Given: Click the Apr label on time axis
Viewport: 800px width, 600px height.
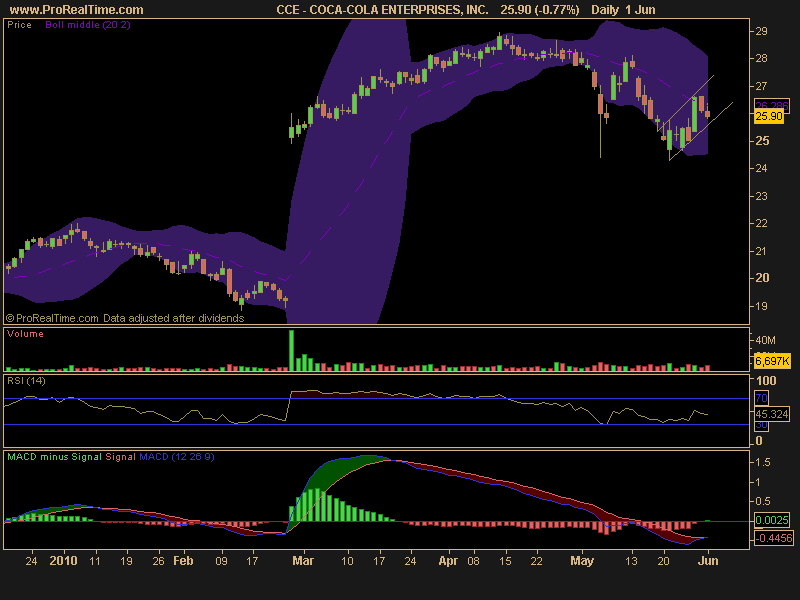Looking at the screenshot, I should [x=448, y=561].
